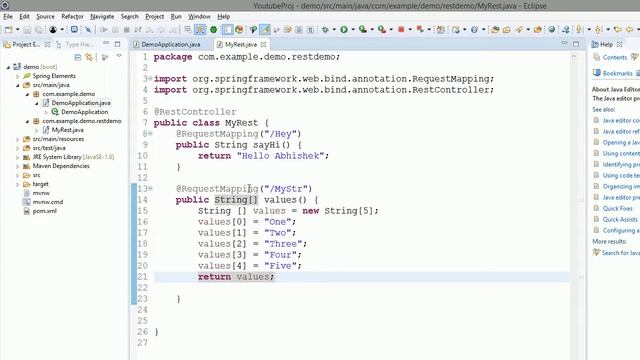
Task: Open the Window menu
Action: point(199,17)
